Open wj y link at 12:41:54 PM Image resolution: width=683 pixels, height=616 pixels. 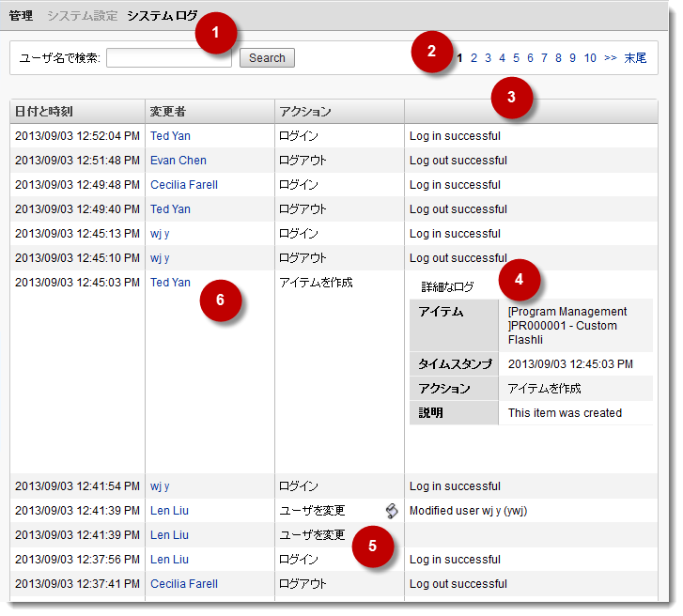(x=160, y=486)
